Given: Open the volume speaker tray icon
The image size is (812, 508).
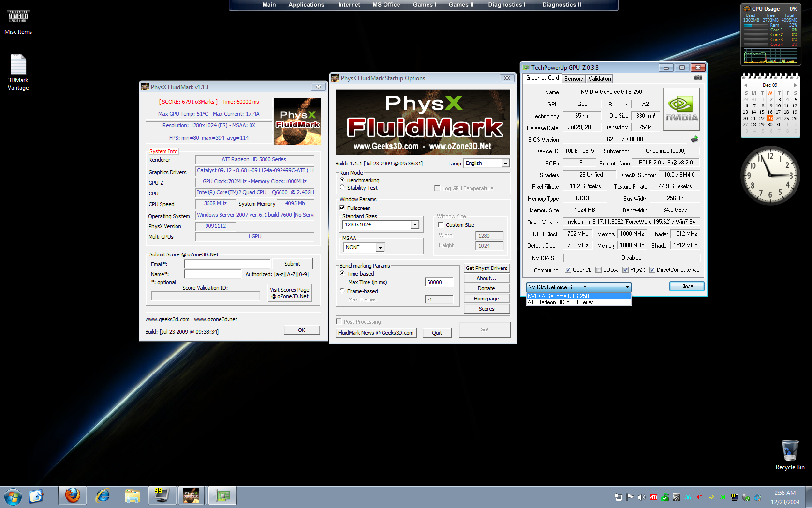Looking at the screenshot, I should 641,497.
